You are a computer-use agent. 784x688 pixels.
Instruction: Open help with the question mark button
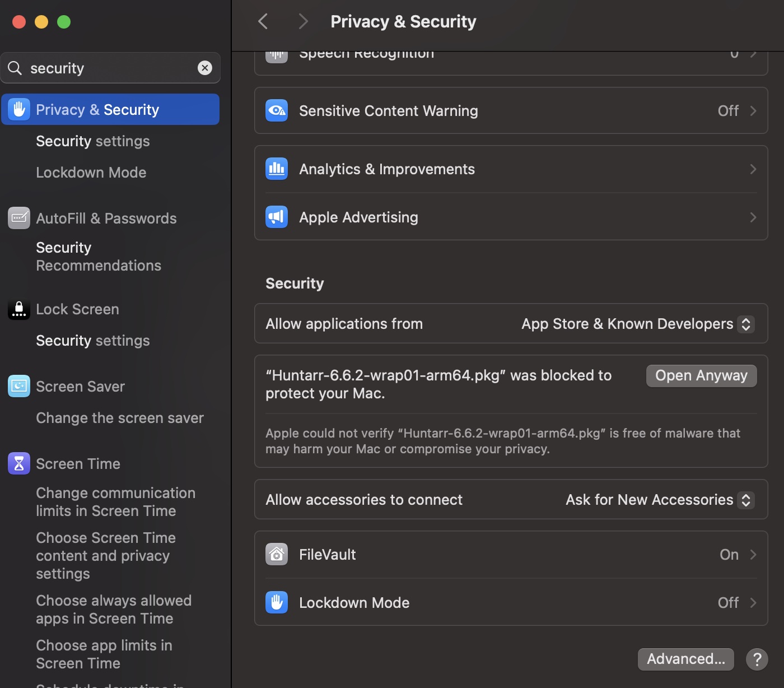point(757,659)
